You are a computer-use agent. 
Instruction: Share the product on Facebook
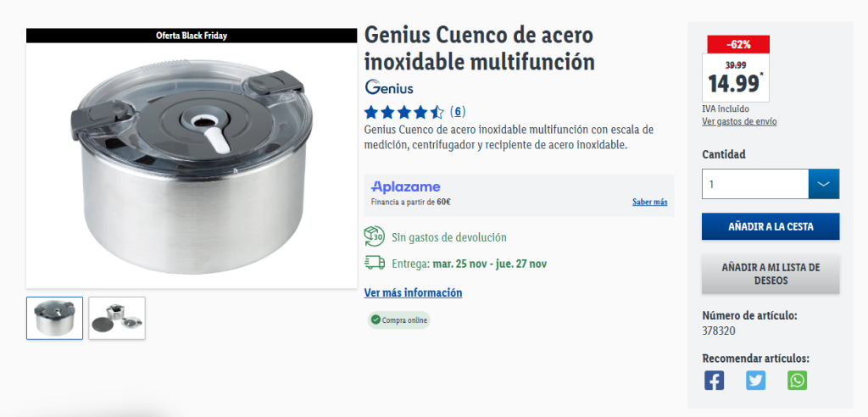click(714, 381)
